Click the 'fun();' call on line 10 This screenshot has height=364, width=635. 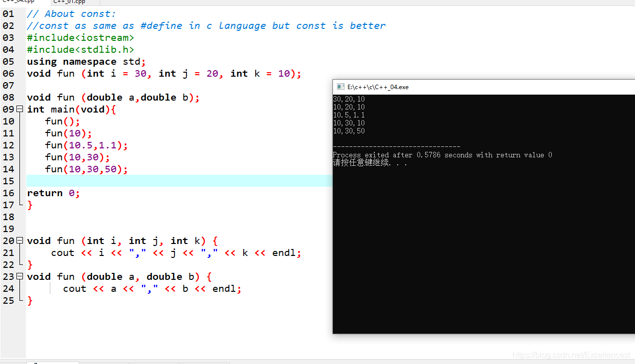62,121
